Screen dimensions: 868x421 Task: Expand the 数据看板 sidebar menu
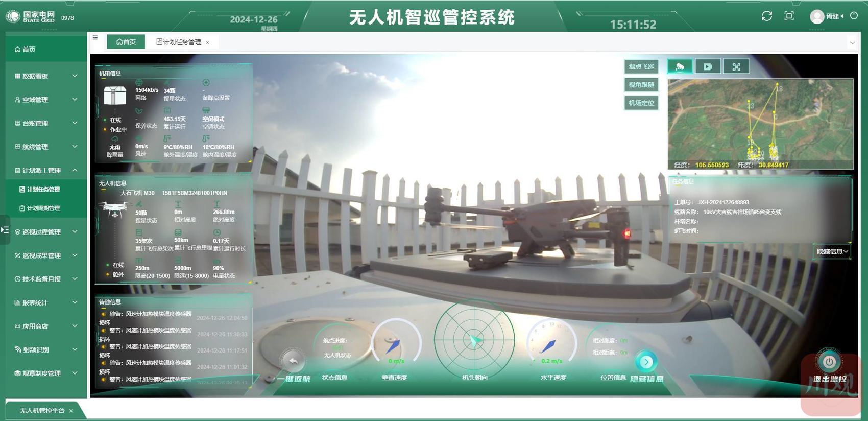click(46, 76)
